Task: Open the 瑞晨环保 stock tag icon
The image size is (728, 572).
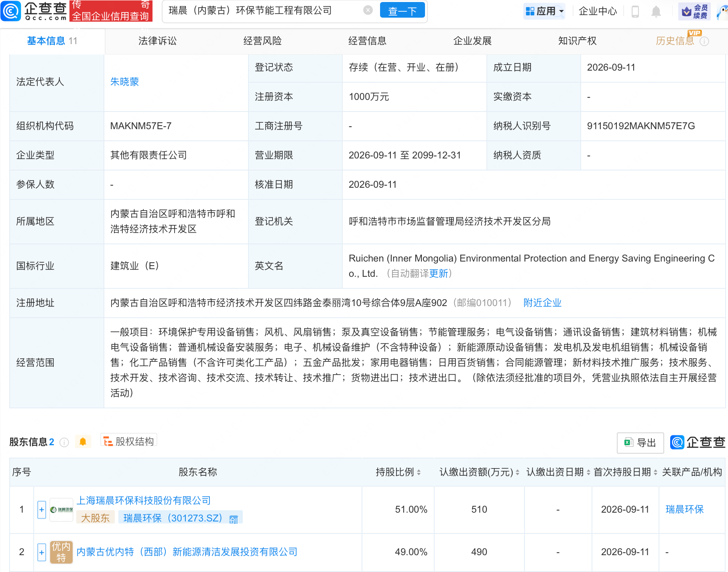Action: pyautogui.click(x=234, y=519)
